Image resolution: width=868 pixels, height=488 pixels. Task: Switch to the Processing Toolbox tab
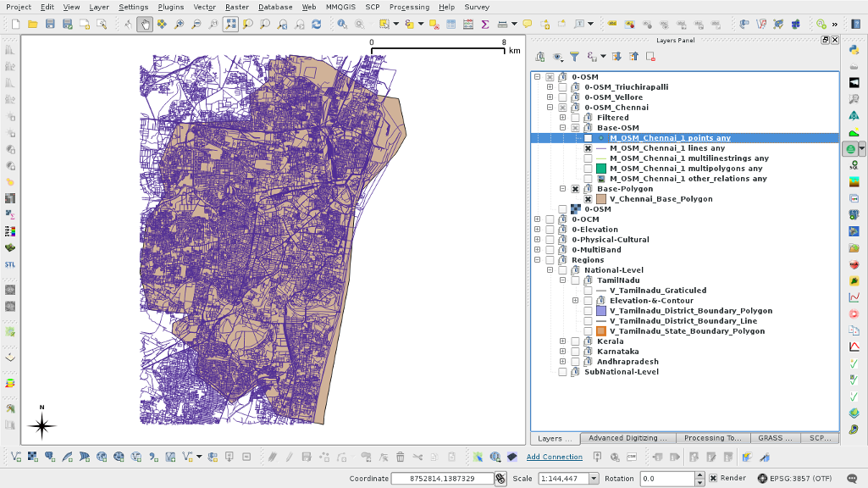coord(712,438)
